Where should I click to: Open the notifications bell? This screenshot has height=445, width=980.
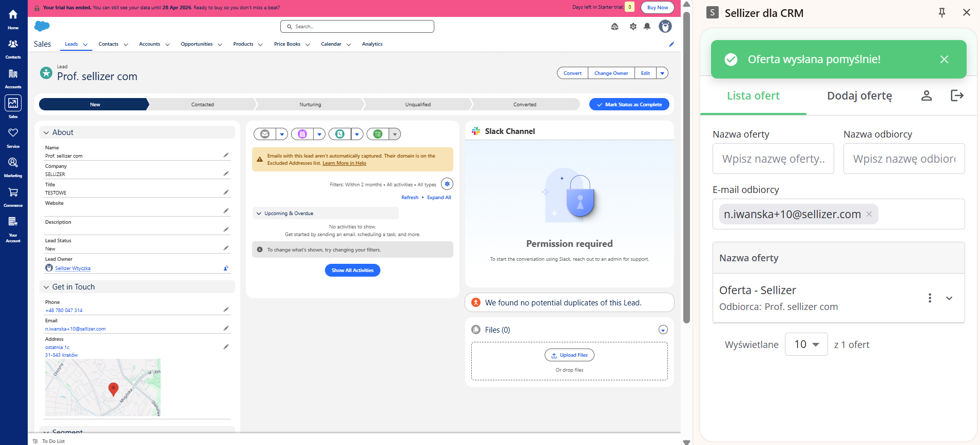tap(647, 27)
